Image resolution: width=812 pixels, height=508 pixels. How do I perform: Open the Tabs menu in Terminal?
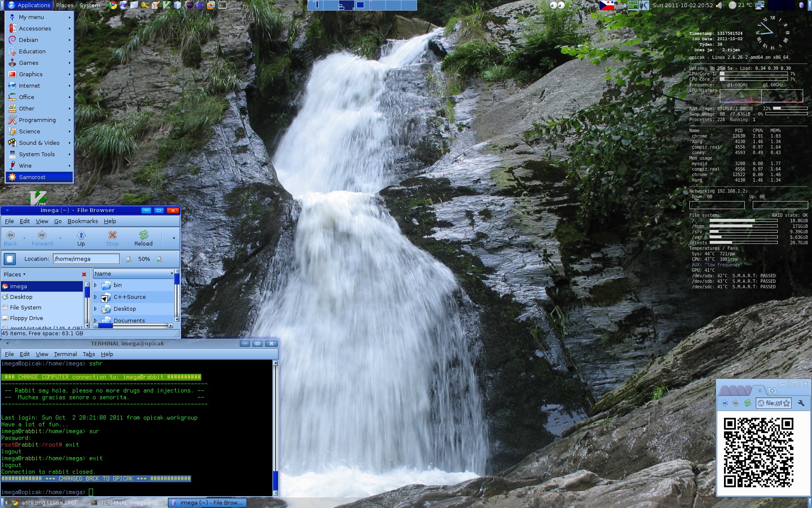88,354
